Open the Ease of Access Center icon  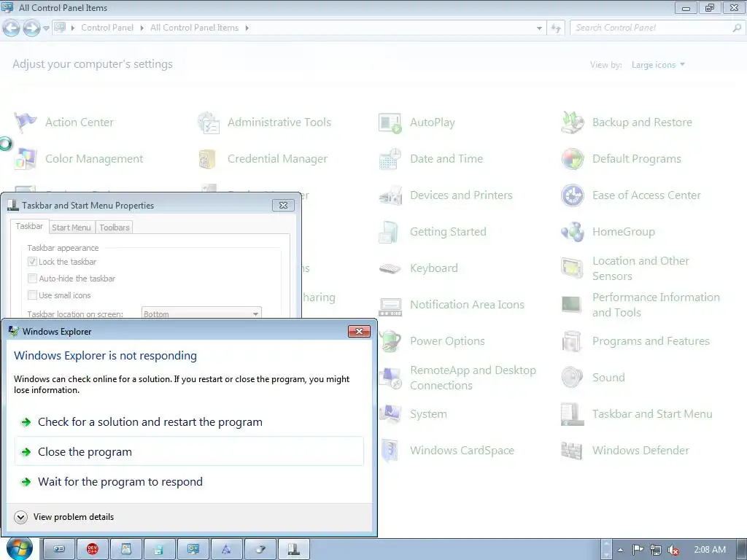572,195
